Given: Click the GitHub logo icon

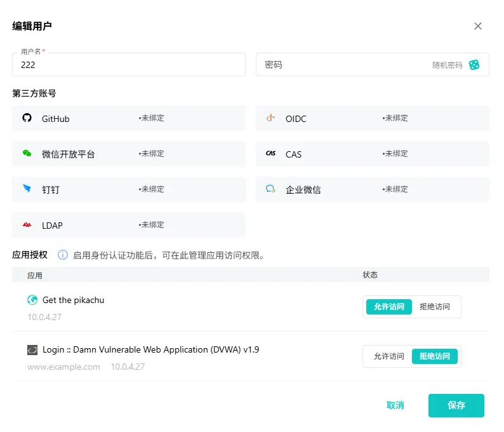Looking at the screenshot, I should (x=27, y=118).
